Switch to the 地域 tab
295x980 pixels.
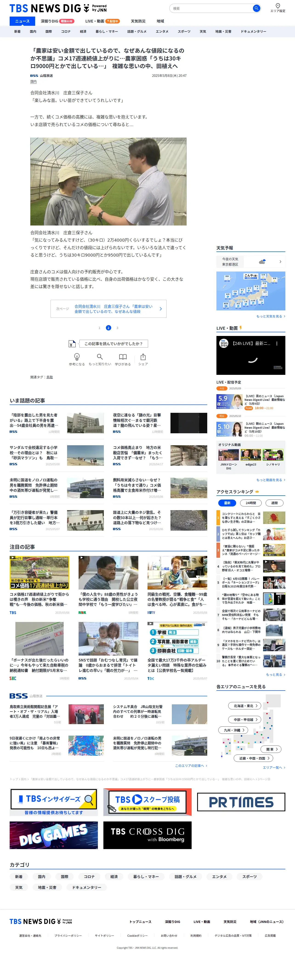point(160,21)
